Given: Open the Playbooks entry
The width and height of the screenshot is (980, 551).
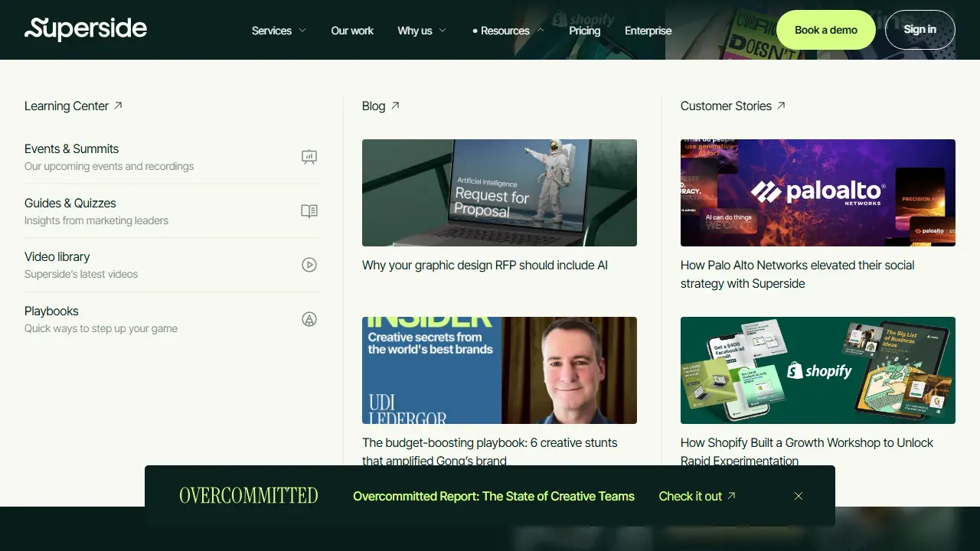Looking at the screenshot, I should 171,319.
